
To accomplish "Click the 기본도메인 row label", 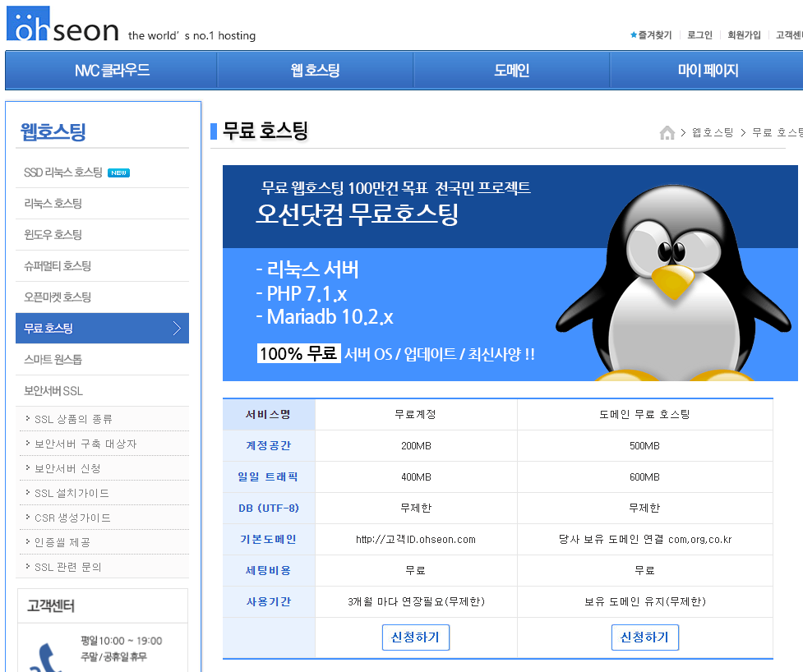I will click(268, 539).
